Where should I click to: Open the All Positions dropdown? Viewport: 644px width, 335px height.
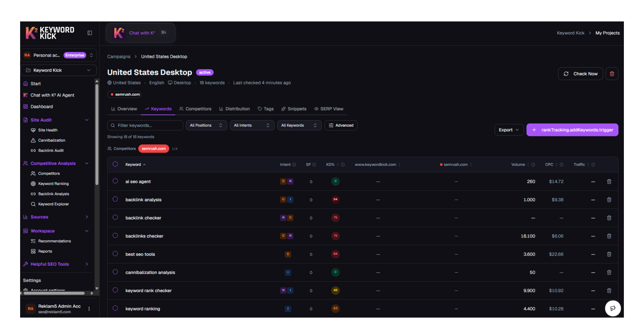[x=206, y=125]
